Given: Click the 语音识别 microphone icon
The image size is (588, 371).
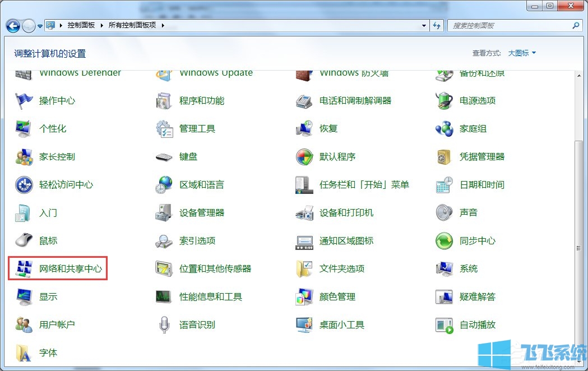Looking at the screenshot, I should tap(164, 325).
